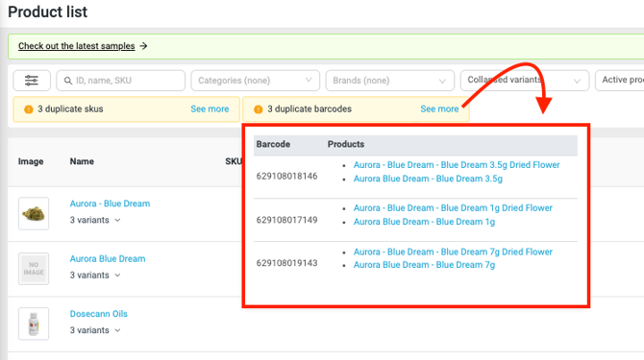This screenshot has height=360, width=644.
Task: Click the search magnifier icon
Action: point(68,81)
